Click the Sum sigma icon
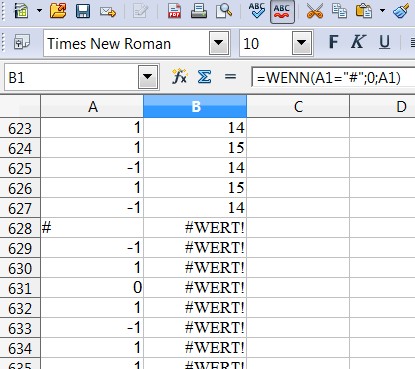The image size is (415, 369). click(x=204, y=77)
